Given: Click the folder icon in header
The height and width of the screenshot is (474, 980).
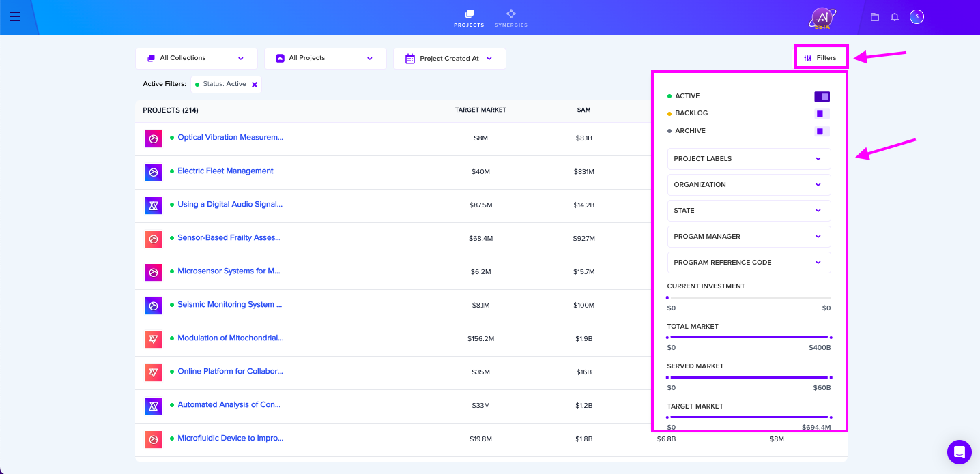Looking at the screenshot, I should coord(875,17).
